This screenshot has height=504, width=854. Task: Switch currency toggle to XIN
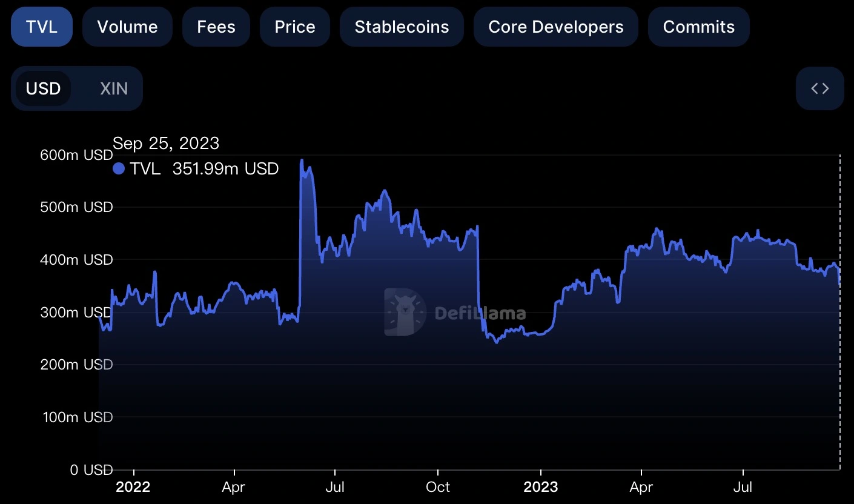(114, 88)
